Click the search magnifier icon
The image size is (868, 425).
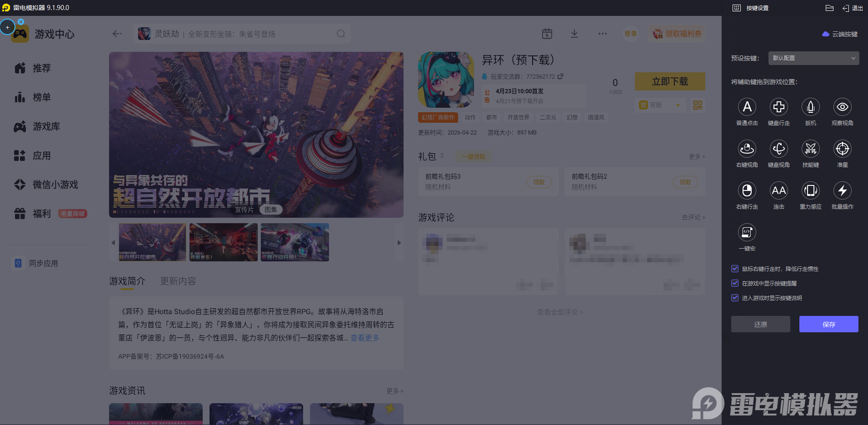click(341, 34)
